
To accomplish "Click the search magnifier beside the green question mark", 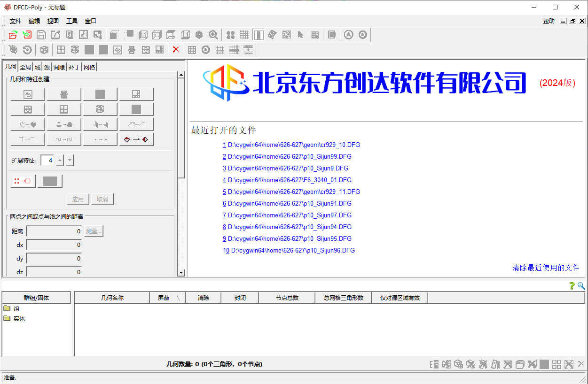I will pos(581,285).
